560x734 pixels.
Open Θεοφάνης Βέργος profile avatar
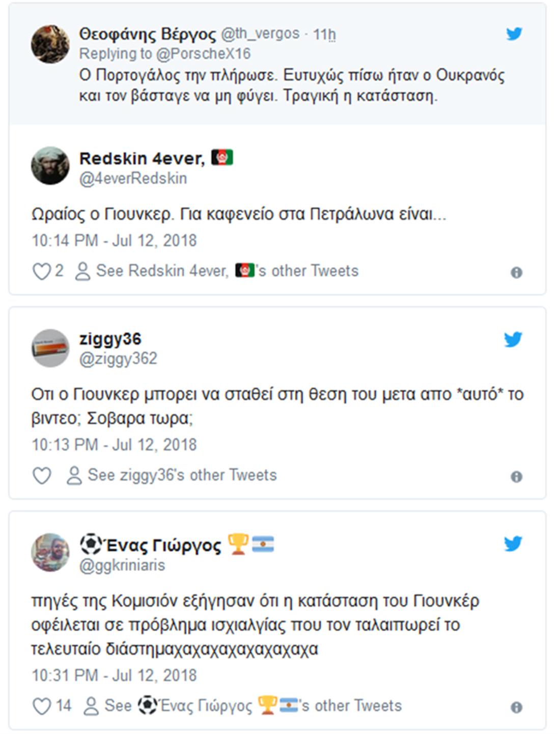coord(50,44)
